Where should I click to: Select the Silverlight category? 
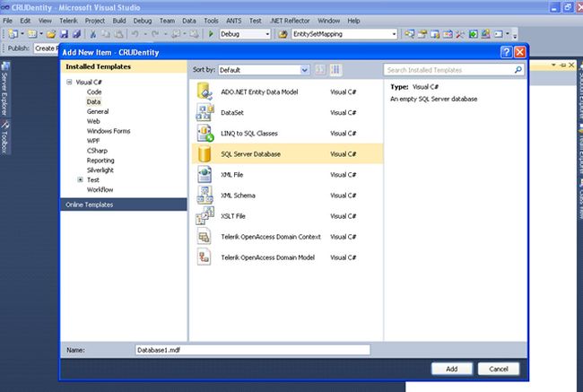click(100, 170)
